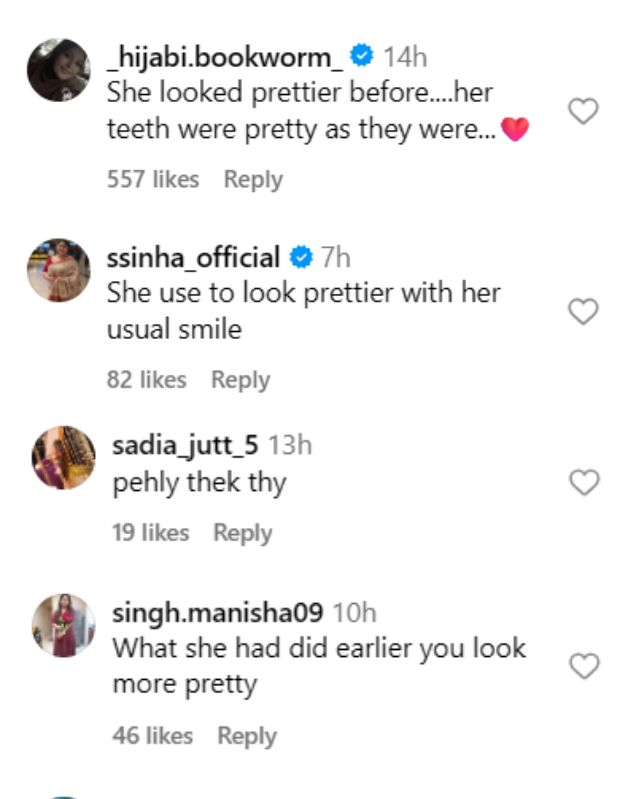View the 557 likes list
This screenshot has width=620, height=799.
[x=153, y=180]
